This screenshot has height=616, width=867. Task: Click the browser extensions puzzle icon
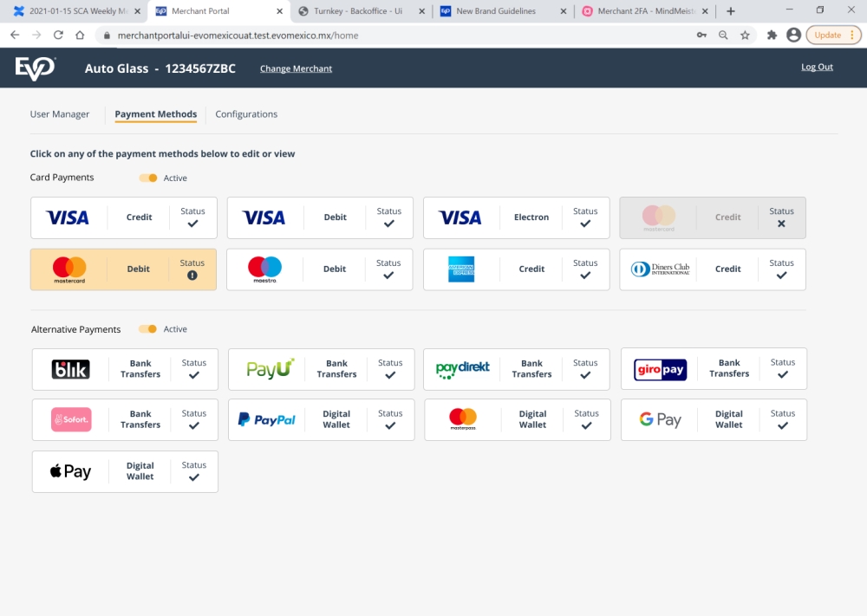772,35
